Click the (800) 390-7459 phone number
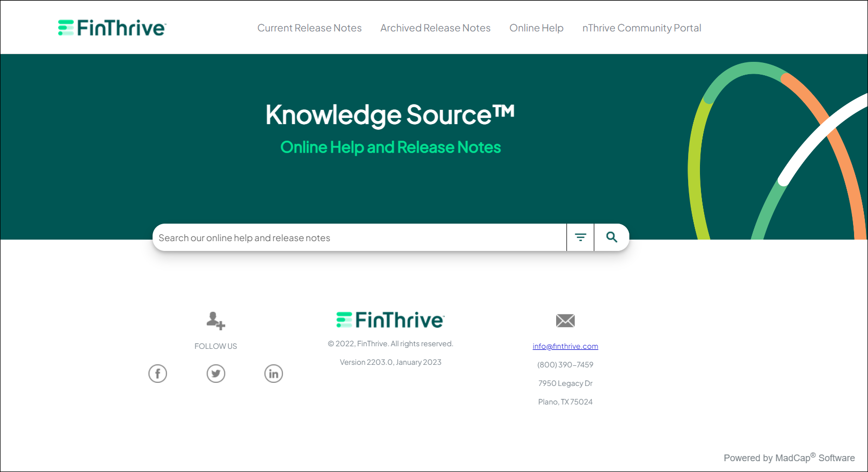 click(565, 365)
